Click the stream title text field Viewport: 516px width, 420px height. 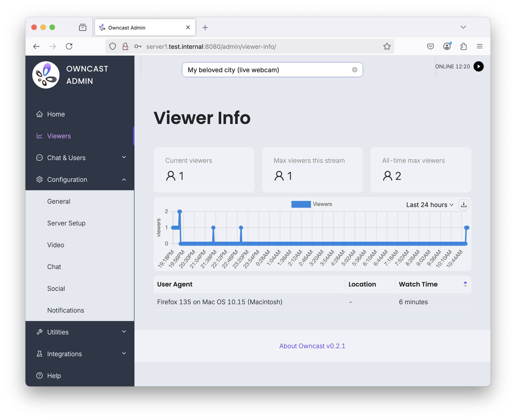click(266, 70)
